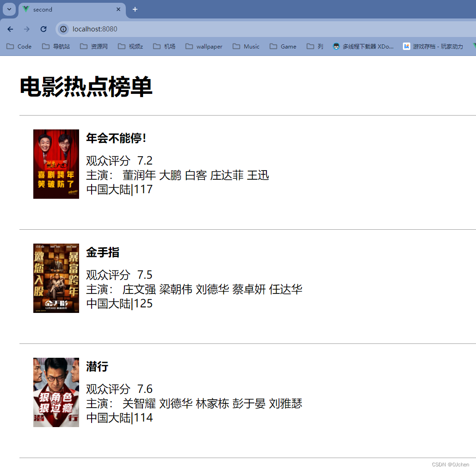Open the Game bookmark folder
Image resolution: width=476 pixels, height=471 pixels.
click(283, 46)
